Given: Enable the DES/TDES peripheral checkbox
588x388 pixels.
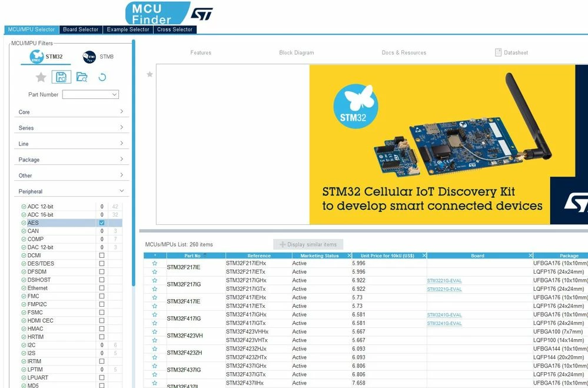Looking at the screenshot, I should pos(102,263).
